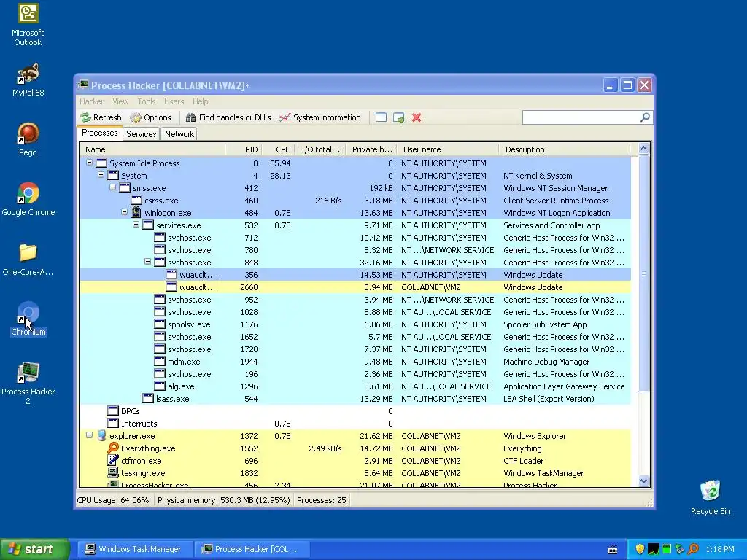The height and width of the screenshot is (560, 747).
Task: Select the lsass.exe process
Action: [355, 399]
